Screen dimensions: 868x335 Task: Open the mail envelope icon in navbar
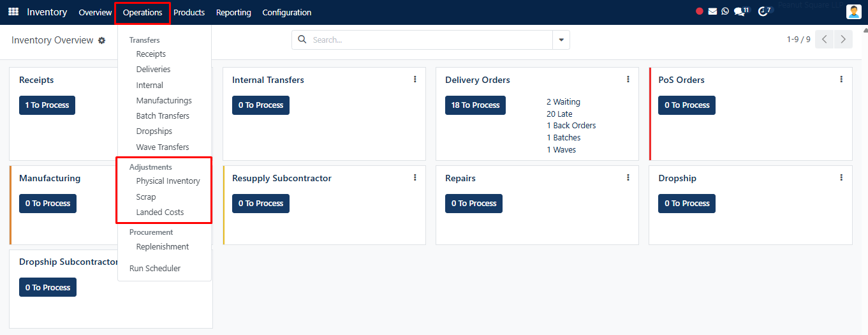[x=712, y=11]
